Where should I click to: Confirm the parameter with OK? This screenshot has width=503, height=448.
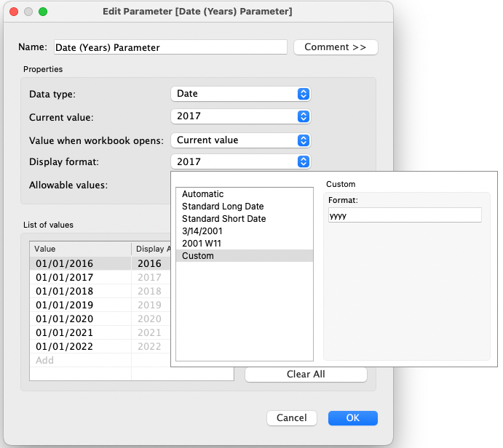[352, 418]
